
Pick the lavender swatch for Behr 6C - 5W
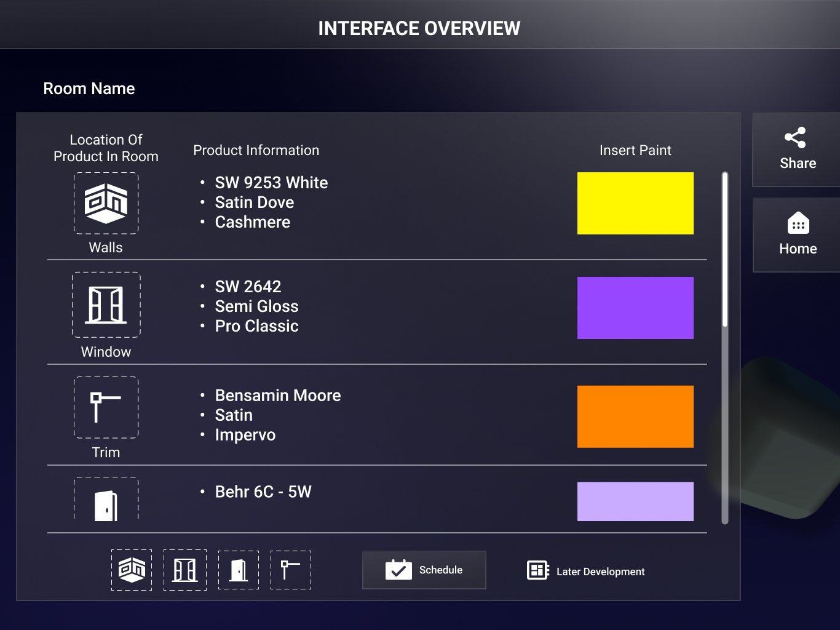click(x=635, y=501)
